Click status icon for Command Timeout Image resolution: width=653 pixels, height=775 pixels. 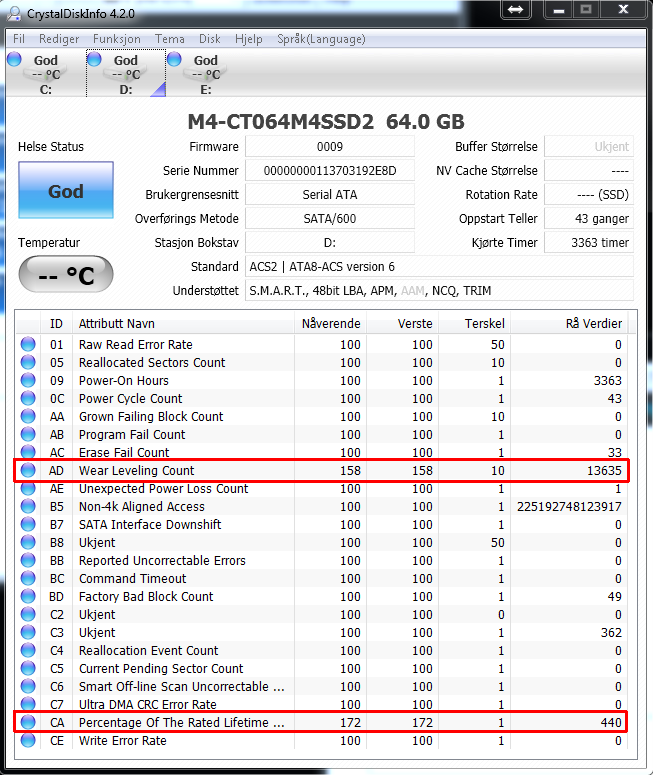pyautogui.click(x=28, y=578)
